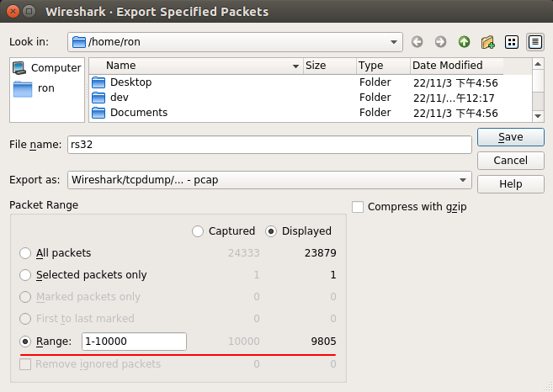Choose Selected packets only
553x392 pixels.
coord(25,275)
